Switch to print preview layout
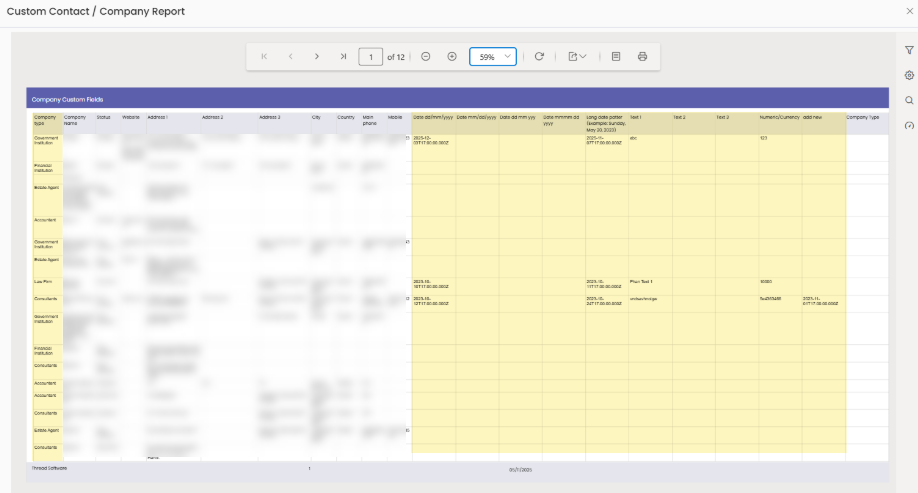The image size is (918, 493). 616,57
